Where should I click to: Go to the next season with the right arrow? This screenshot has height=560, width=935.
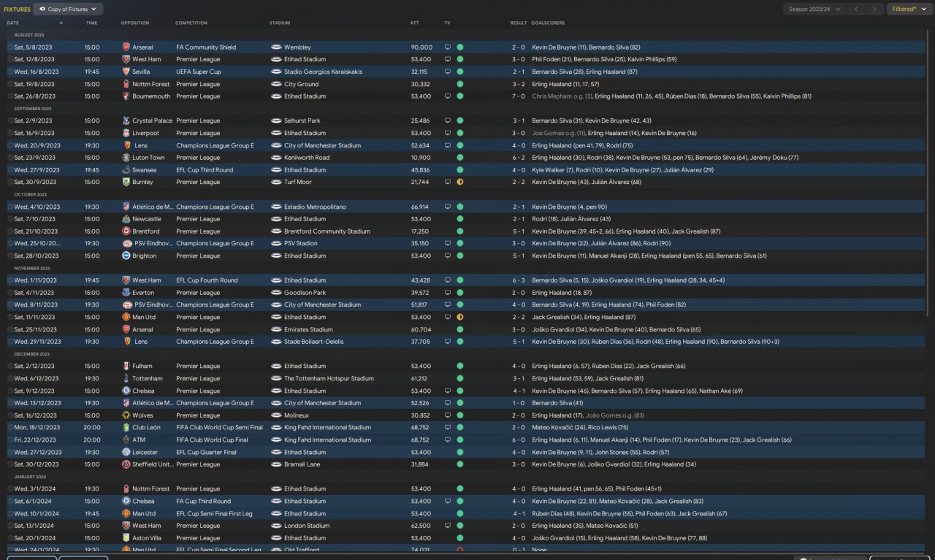pos(874,9)
